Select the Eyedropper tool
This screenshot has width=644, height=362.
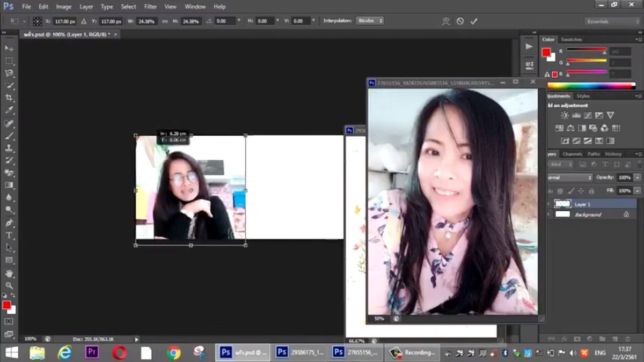pos(9,110)
